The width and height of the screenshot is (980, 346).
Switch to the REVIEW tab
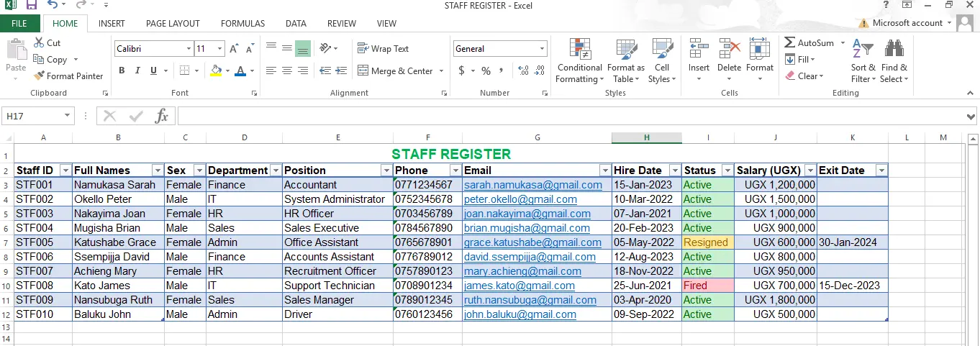tap(341, 24)
